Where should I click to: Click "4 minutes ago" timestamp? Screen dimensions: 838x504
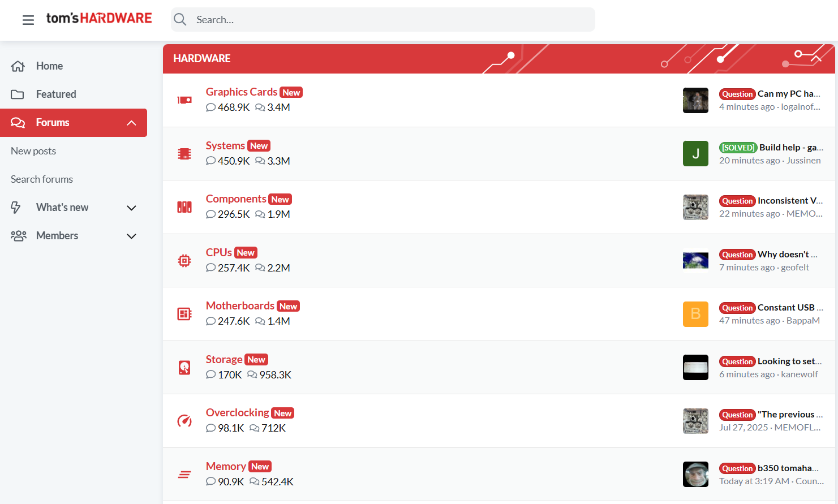(747, 107)
